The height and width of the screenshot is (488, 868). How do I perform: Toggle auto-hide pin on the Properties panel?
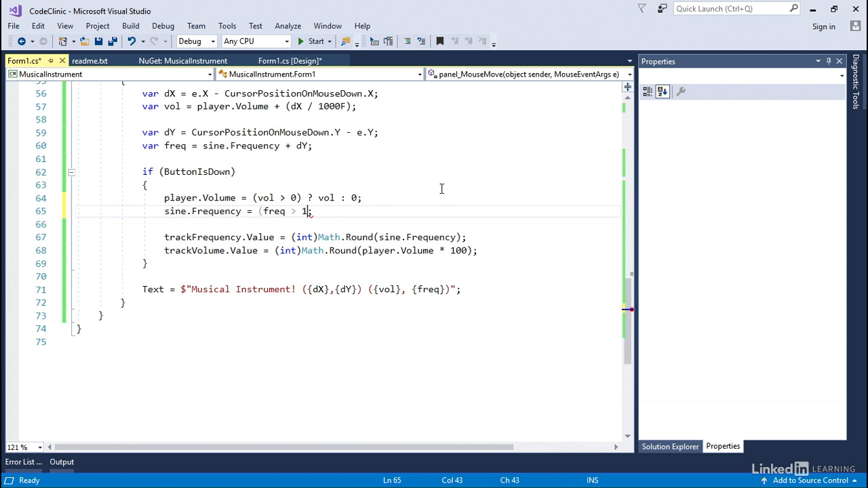(828, 62)
